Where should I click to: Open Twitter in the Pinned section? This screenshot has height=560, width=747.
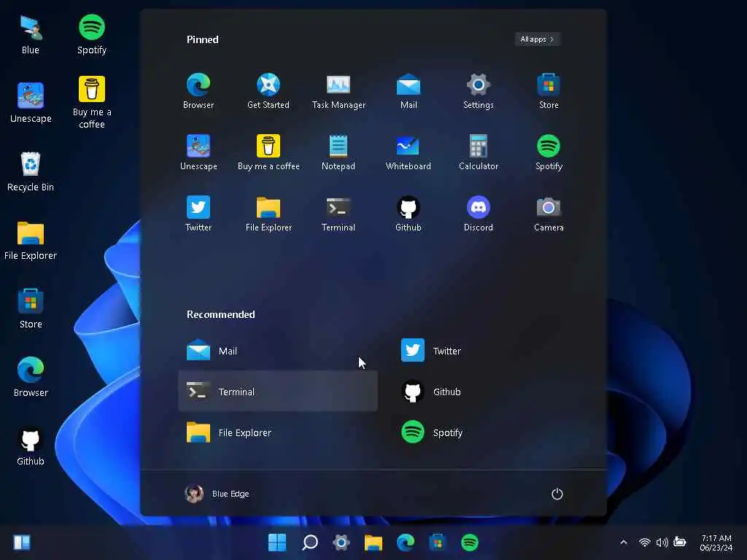[x=198, y=214]
